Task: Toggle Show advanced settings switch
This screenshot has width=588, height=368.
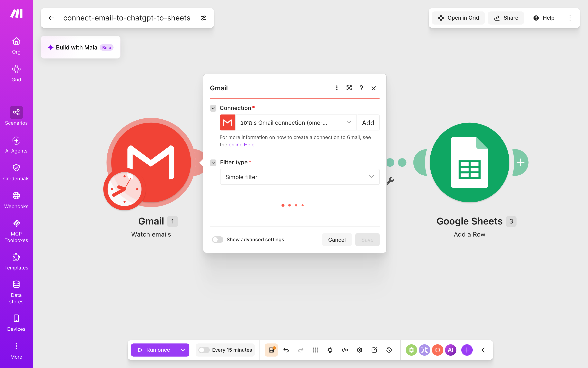Action: coord(217,239)
